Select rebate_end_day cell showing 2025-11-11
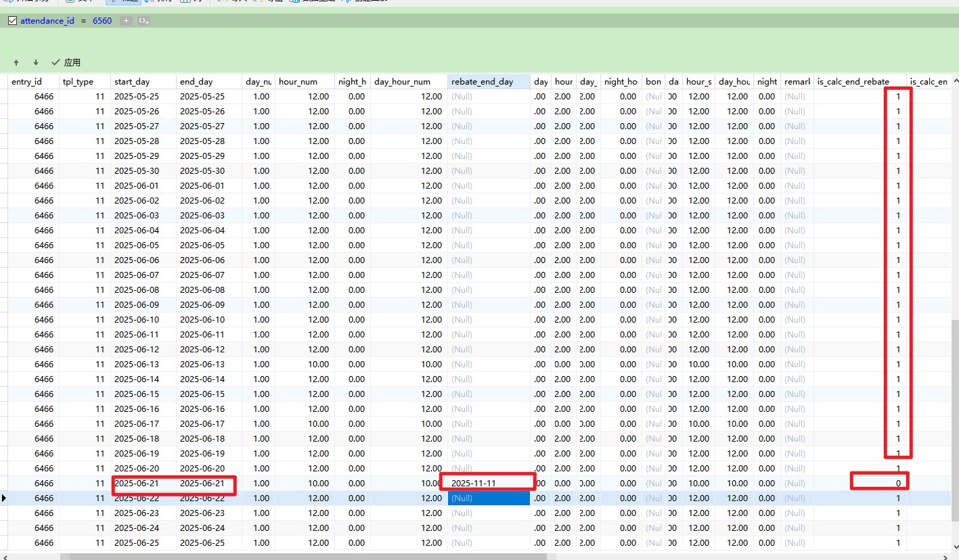Screen dimensions: 959x560 (489, 483)
